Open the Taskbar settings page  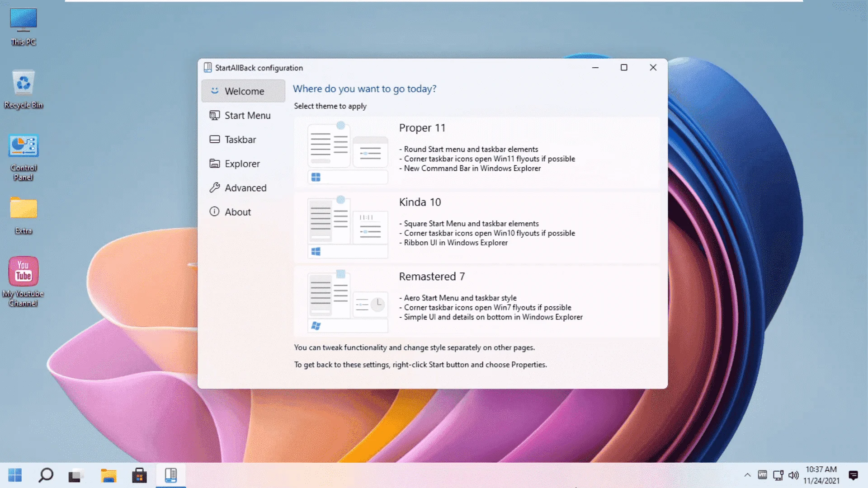pos(243,140)
